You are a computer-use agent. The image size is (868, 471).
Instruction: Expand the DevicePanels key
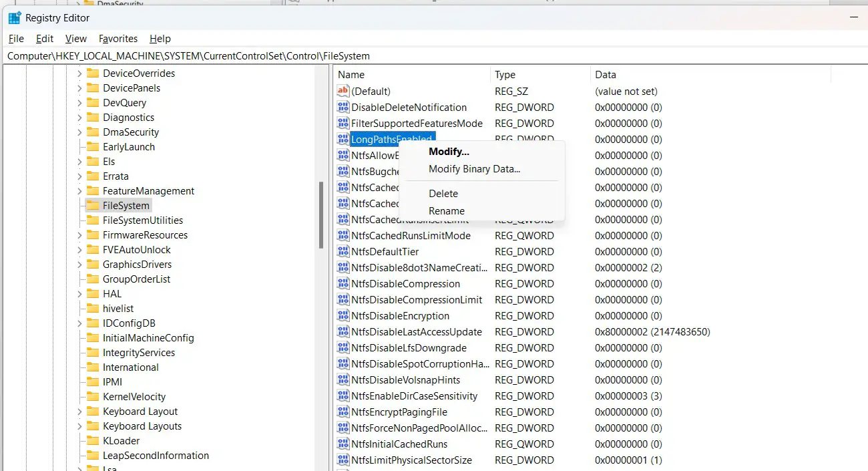(x=79, y=88)
